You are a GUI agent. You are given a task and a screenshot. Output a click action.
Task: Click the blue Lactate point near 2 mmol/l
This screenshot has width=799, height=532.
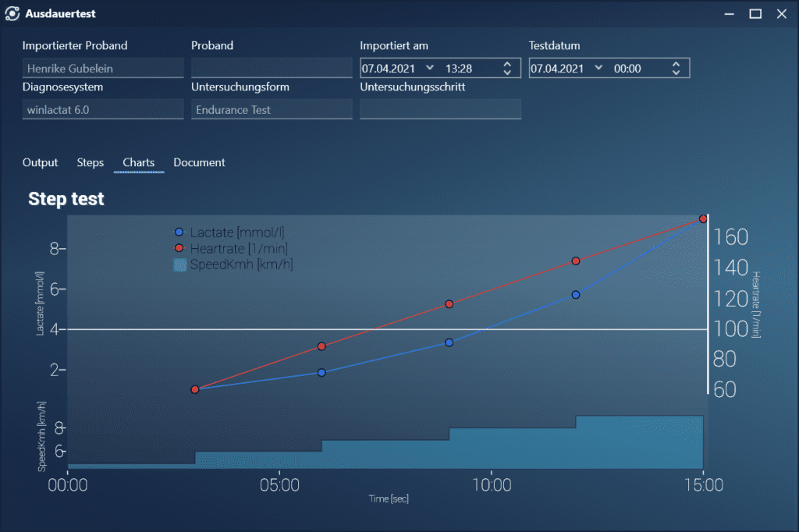[x=321, y=373]
